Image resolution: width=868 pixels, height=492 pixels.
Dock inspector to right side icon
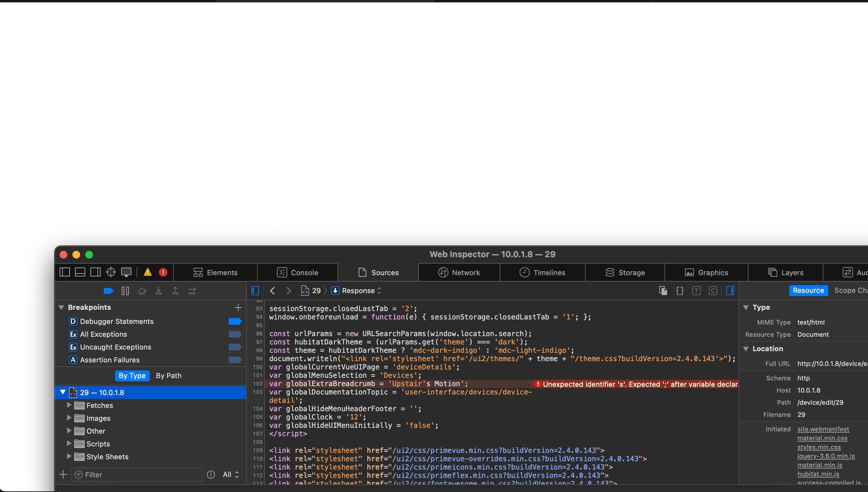[95, 272]
